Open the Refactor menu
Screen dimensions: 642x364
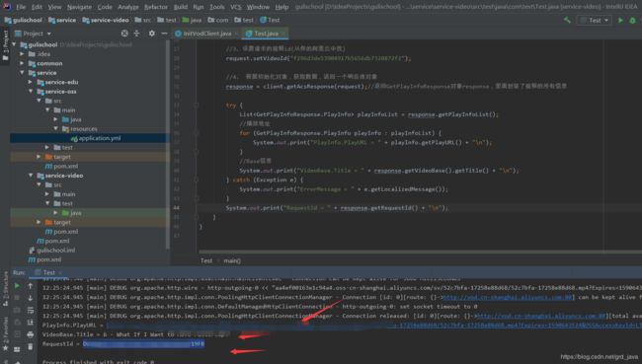coord(156,7)
